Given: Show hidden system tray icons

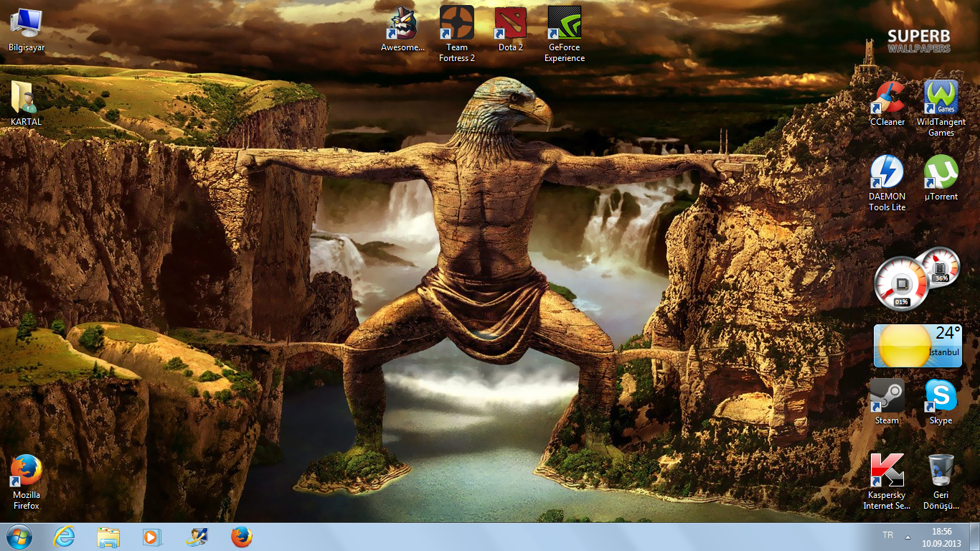Looking at the screenshot, I should [x=908, y=537].
